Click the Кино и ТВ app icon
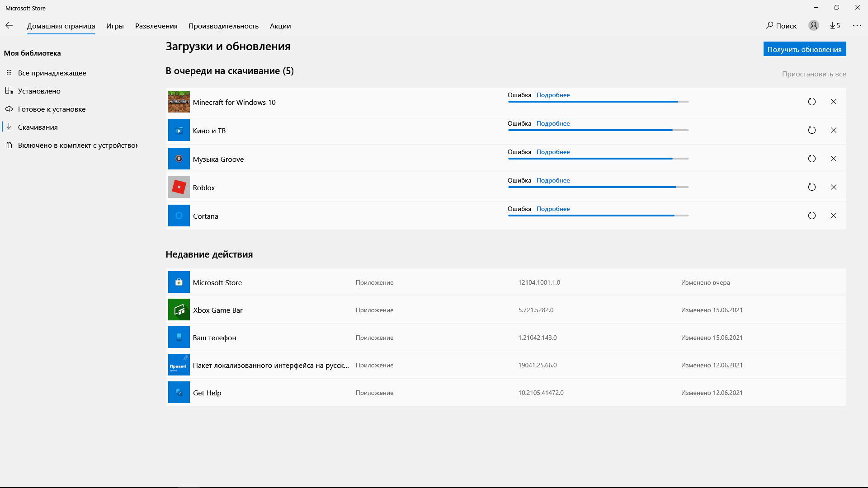 coord(179,130)
